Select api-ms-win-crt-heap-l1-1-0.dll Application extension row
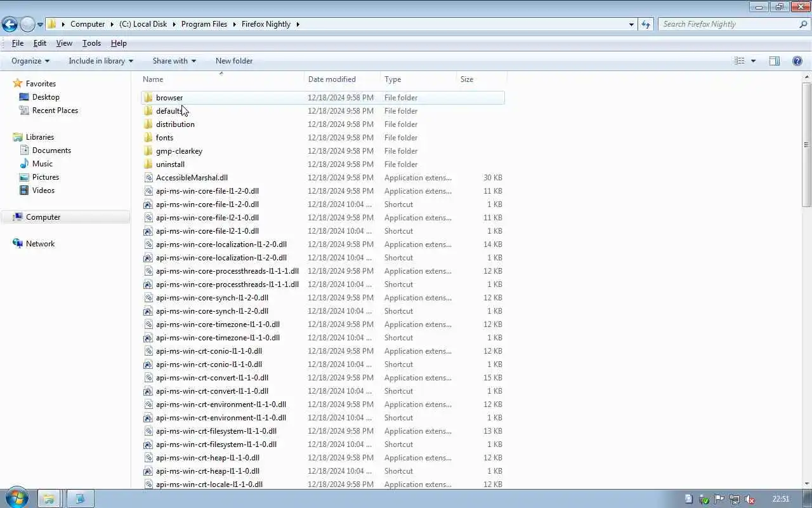The height and width of the screenshot is (508, 812). click(x=322, y=458)
